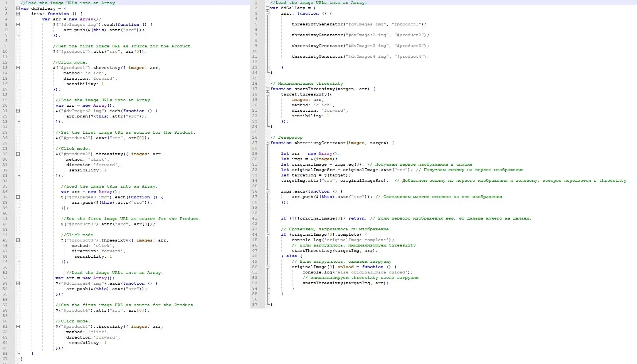Click the "let imgs = $(images);" line

point(309,159)
